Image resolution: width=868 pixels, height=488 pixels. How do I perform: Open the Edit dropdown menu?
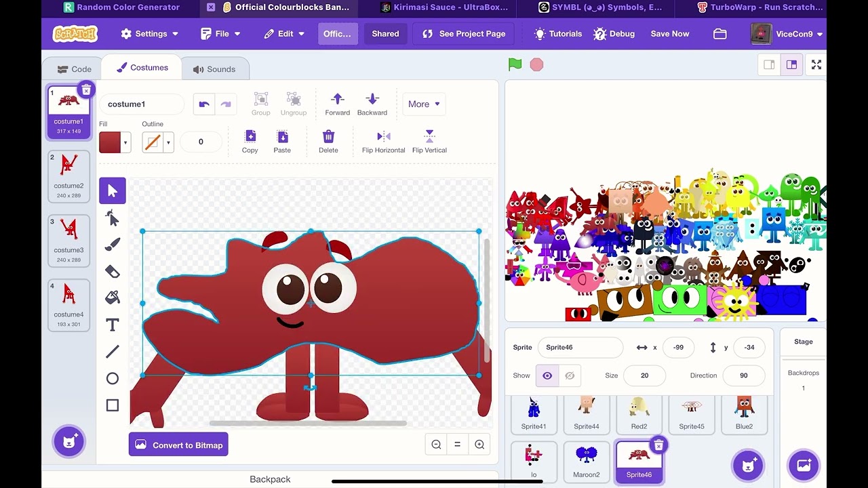click(285, 34)
